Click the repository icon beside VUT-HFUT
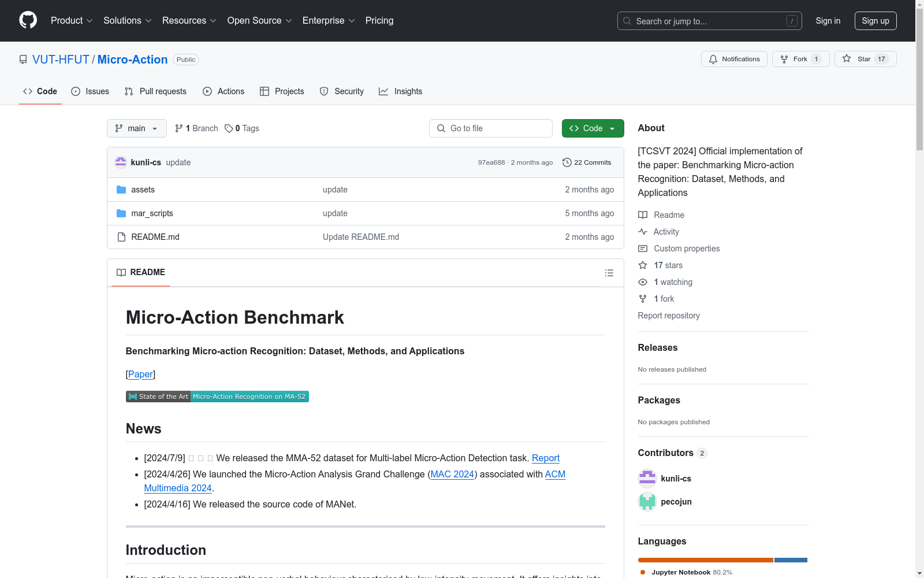 23,60
